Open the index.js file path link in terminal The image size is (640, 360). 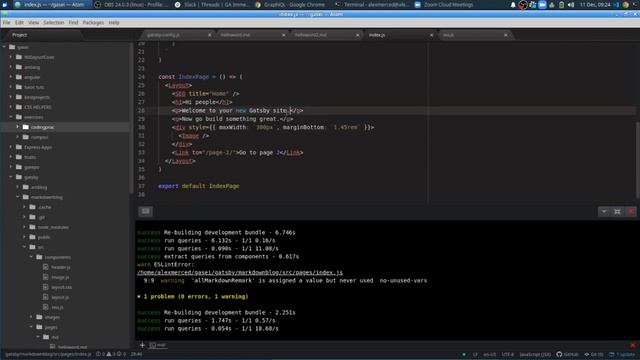pos(240,273)
